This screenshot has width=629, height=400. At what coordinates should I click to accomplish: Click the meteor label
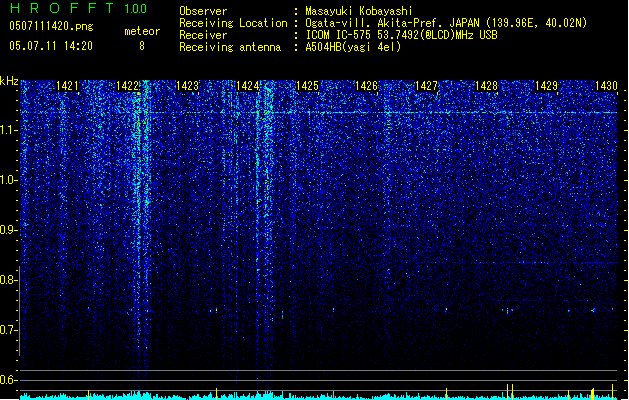point(142,31)
